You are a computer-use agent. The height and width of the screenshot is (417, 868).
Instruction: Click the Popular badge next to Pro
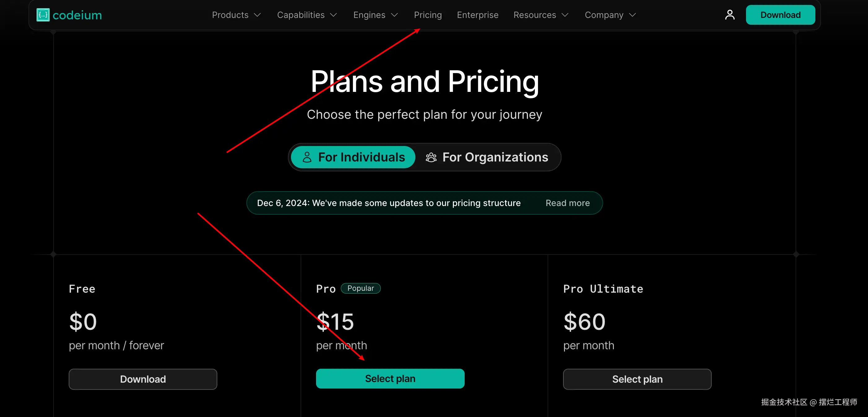point(360,288)
